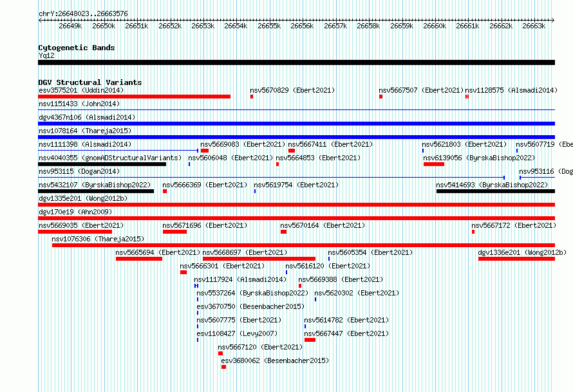Select nsv5606048 (Ebert2021) label
The height and width of the screenshot is (392, 573).
[x=230, y=158]
